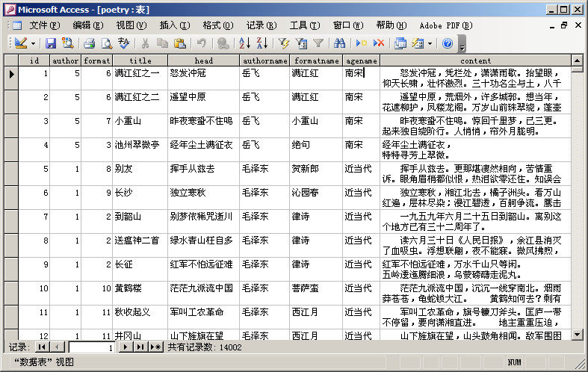Go to previous record navigation button
The height and width of the screenshot is (372, 588).
[57, 347]
